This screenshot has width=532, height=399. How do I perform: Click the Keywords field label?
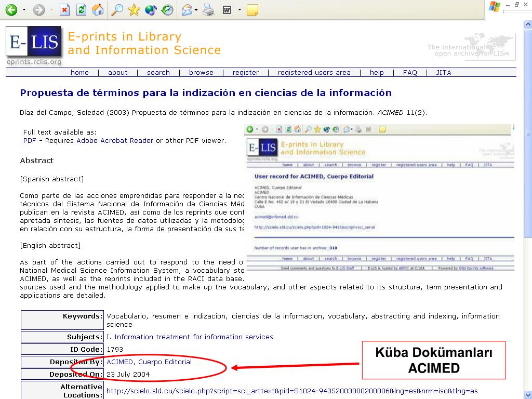tap(83, 316)
